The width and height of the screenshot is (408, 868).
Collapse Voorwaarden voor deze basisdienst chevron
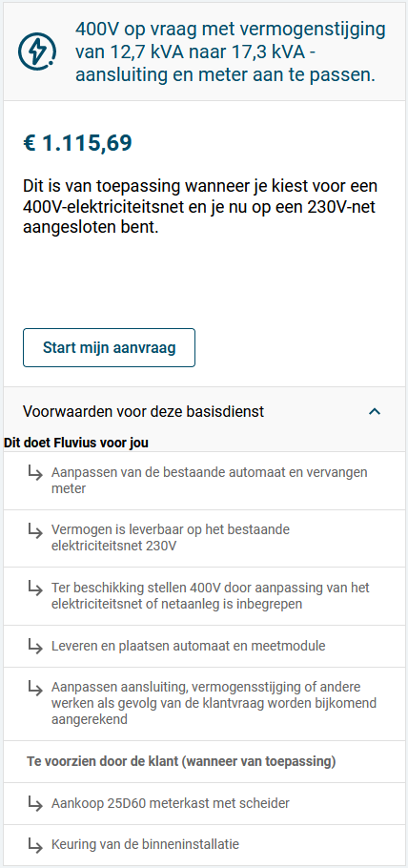[375, 411]
